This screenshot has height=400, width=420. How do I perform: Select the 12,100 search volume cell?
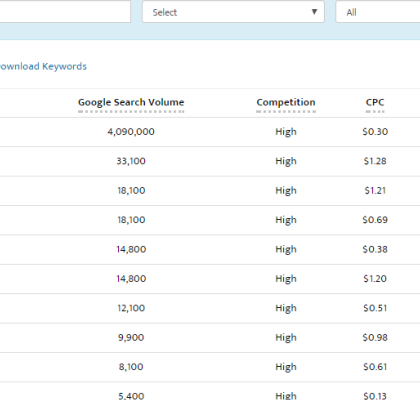131,308
